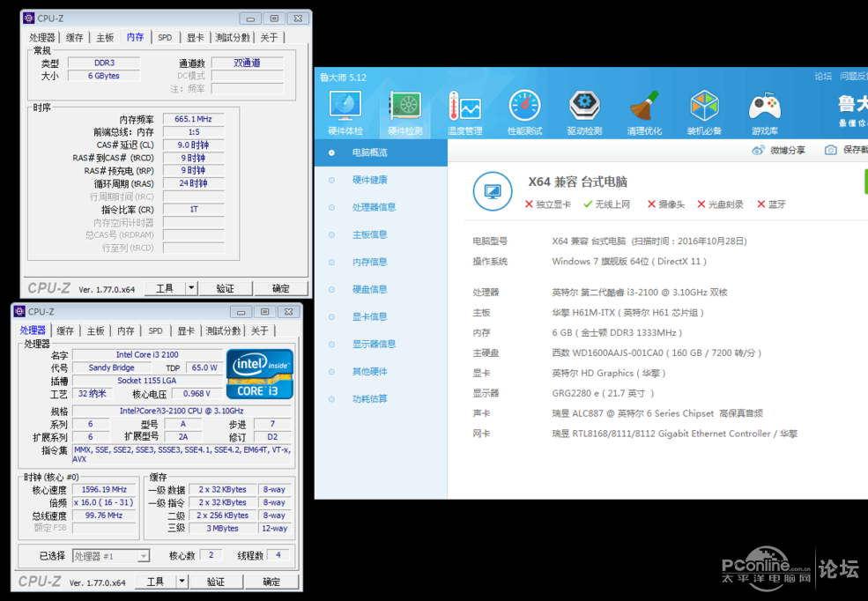
Task: Open the 处理器 #1 selection dropdown
Action: (111, 556)
